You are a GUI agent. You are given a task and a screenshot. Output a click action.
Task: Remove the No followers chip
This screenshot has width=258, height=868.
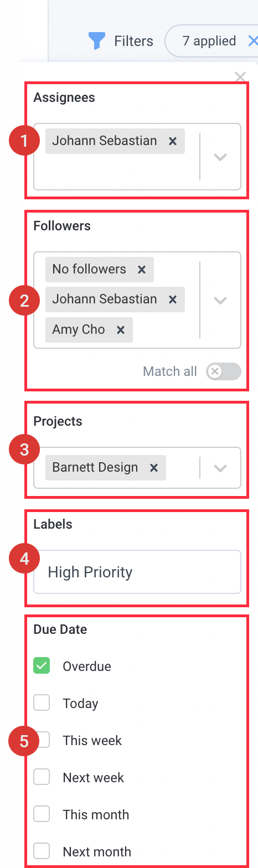[x=142, y=270]
